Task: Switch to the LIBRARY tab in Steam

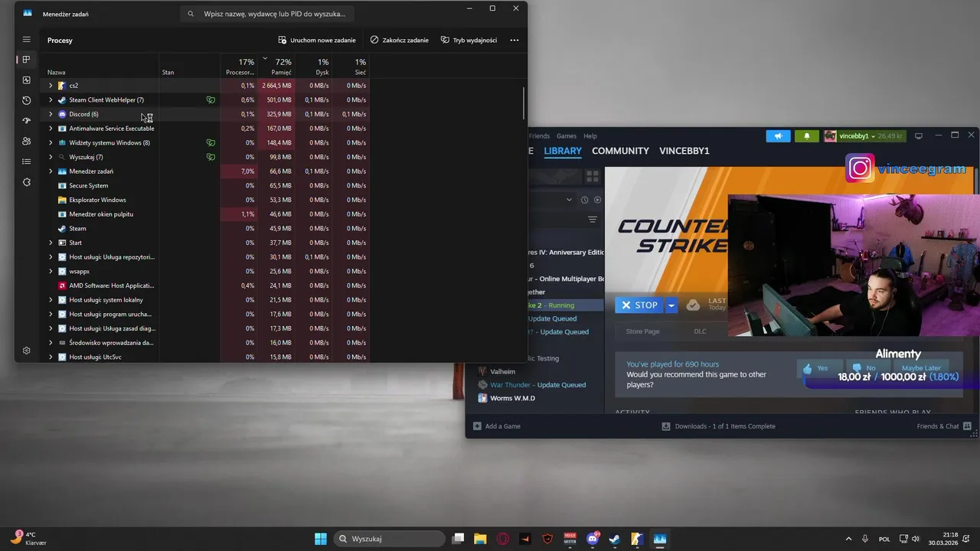Action: click(563, 151)
